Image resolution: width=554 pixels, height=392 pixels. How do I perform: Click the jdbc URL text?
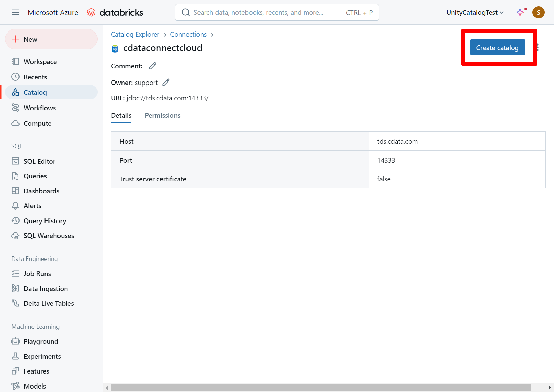167,98
